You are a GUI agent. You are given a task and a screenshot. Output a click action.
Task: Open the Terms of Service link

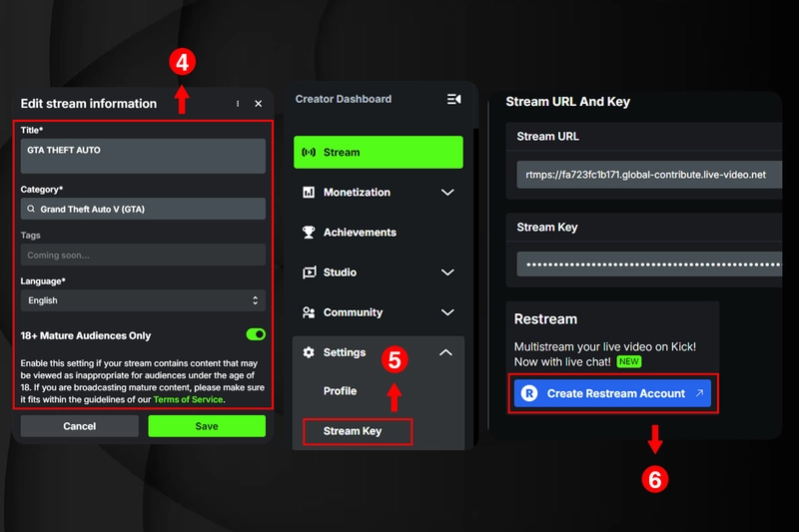pos(188,399)
